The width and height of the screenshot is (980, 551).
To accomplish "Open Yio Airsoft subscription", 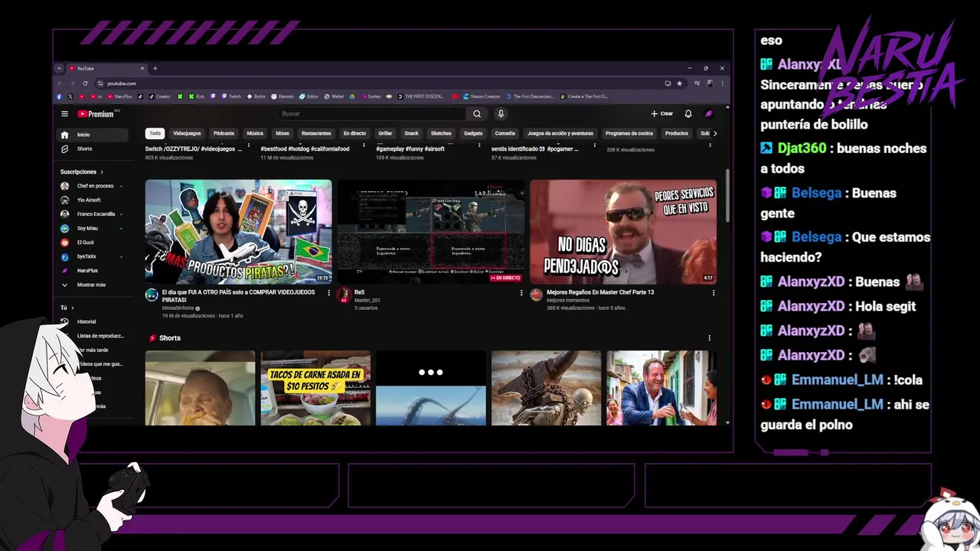I will click(x=93, y=200).
